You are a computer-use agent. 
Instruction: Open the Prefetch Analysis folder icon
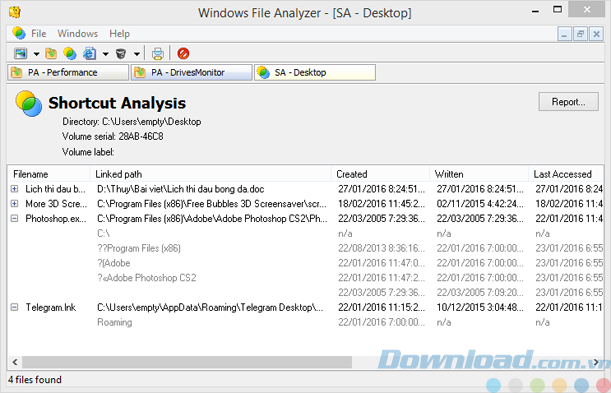click(x=51, y=53)
